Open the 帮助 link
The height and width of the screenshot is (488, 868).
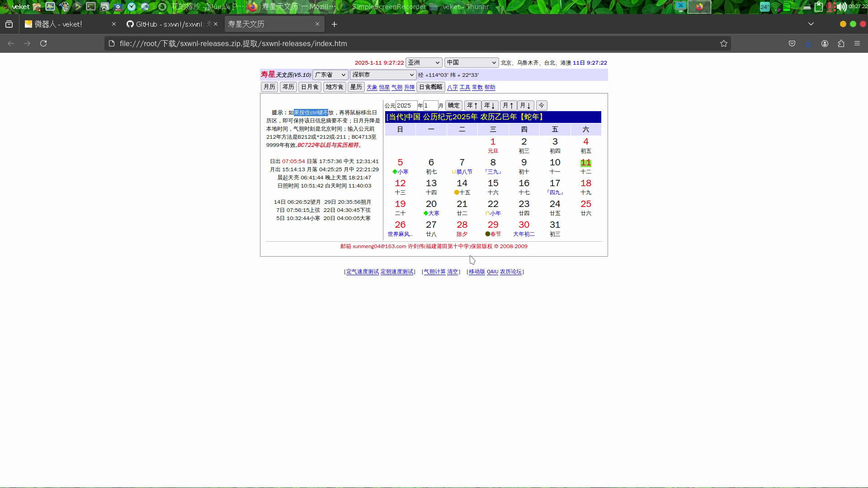click(x=490, y=87)
